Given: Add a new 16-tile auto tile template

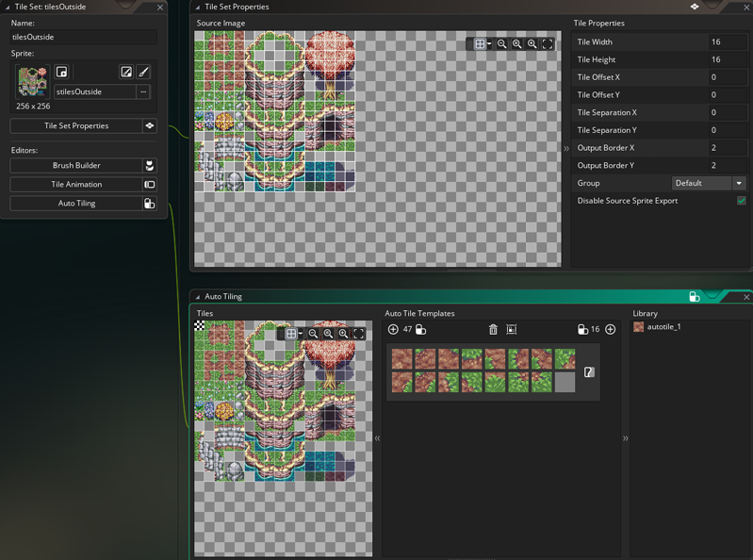Looking at the screenshot, I should 611,329.
